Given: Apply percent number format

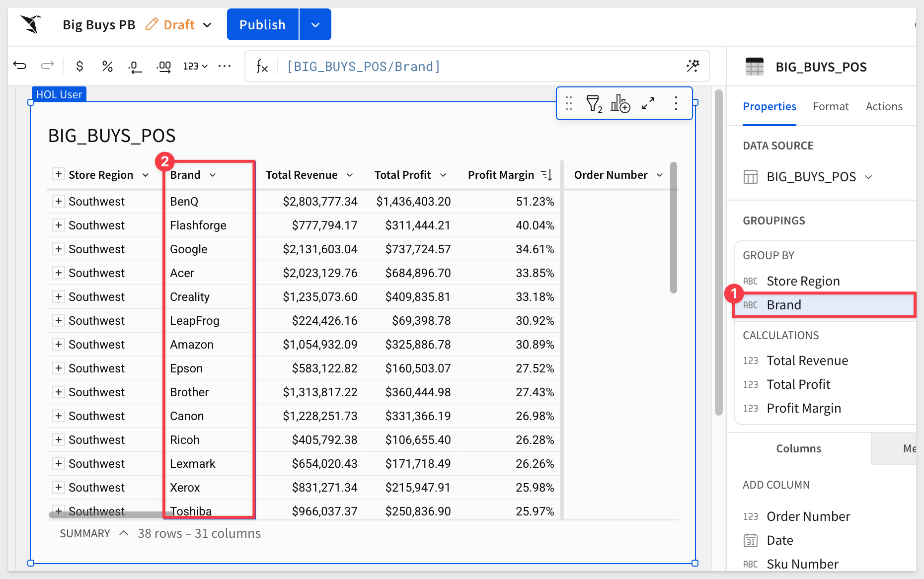Looking at the screenshot, I should click(x=107, y=66).
